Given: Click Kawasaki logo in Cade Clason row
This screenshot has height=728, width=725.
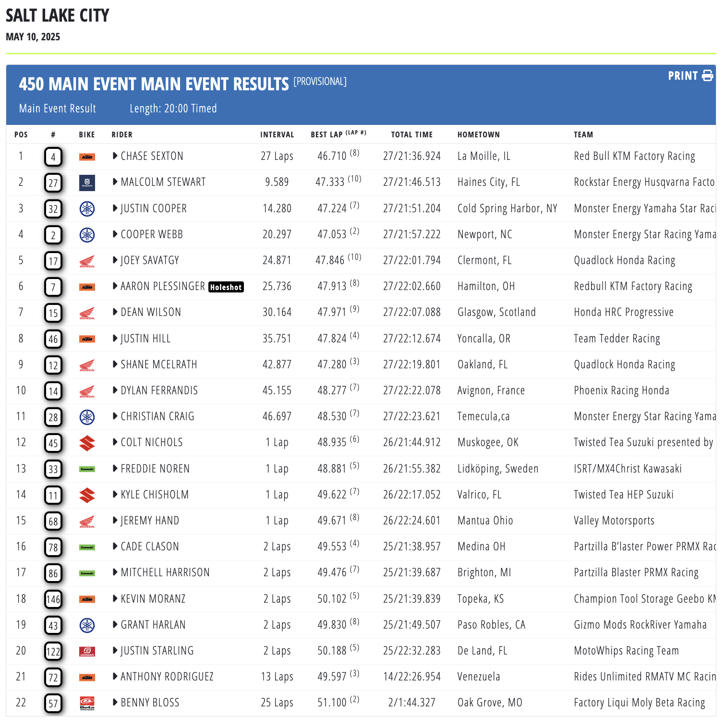Looking at the screenshot, I should pyautogui.click(x=87, y=547).
